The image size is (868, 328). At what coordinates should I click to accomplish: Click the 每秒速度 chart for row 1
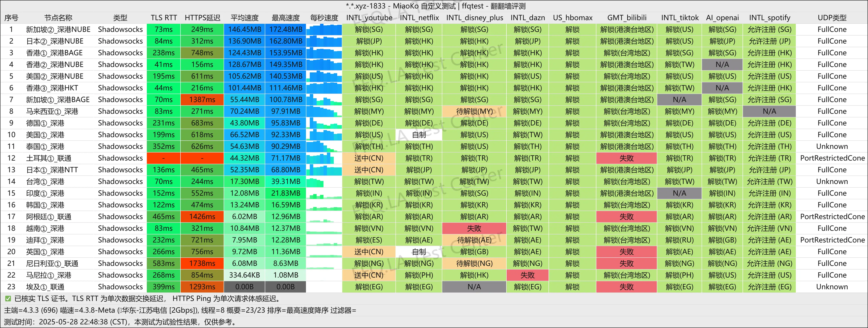point(324,29)
